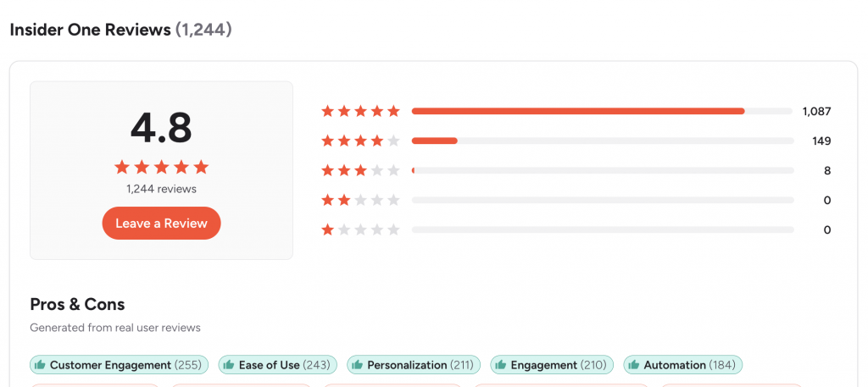This screenshot has width=868, height=387.
Task: Select the 1-star rating row stars
Action: tap(360, 229)
